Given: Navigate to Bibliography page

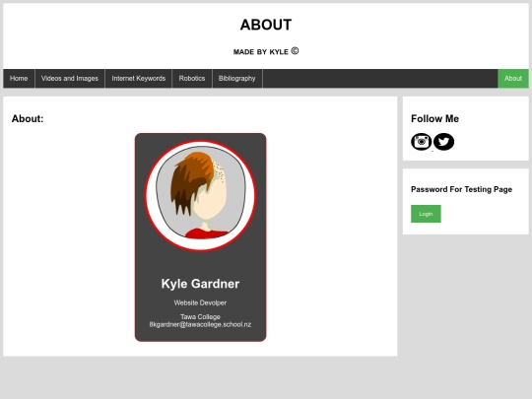Looking at the screenshot, I should tap(237, 79).
